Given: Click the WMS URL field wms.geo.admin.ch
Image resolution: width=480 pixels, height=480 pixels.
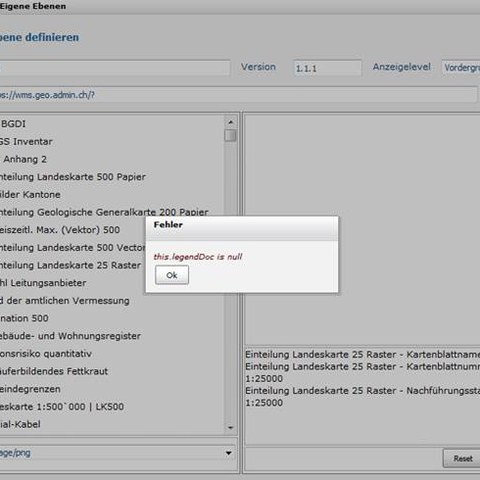Looking at the screenshot, I should click(x=238, y=95).
